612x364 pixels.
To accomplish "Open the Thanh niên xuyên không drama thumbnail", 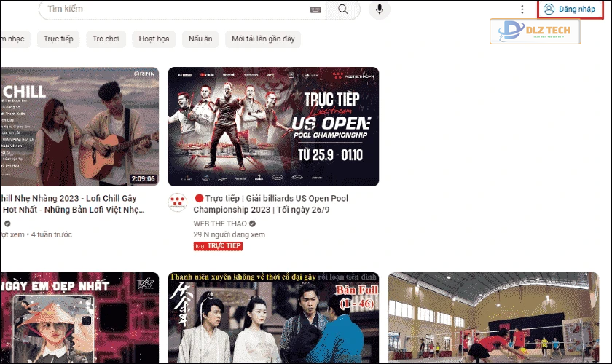I will (273, 317).
